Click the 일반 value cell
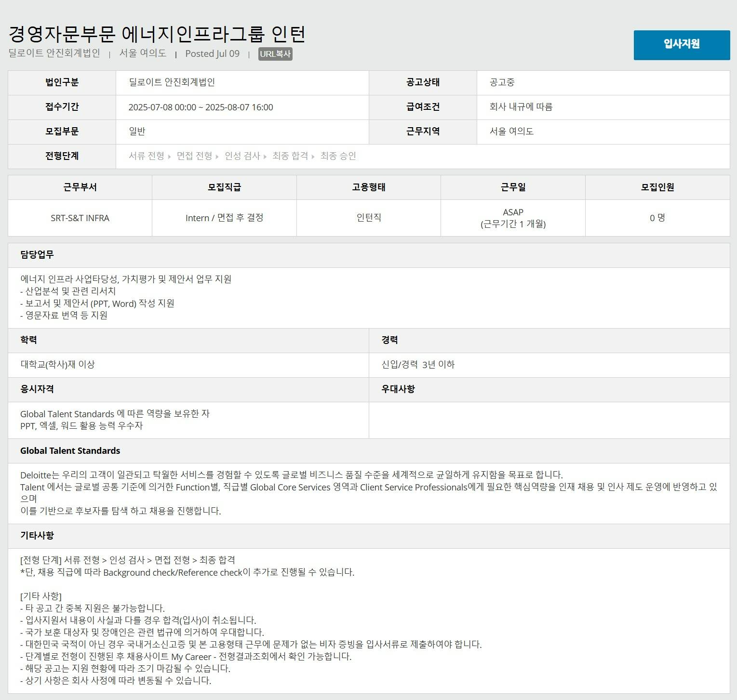This screenshot has height=700, width=737. 242,132
